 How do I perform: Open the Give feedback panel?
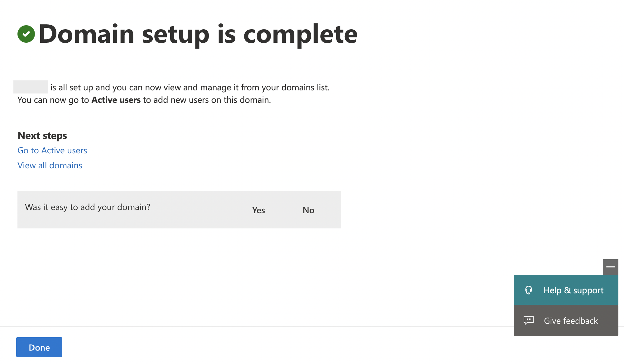point(566,320)
